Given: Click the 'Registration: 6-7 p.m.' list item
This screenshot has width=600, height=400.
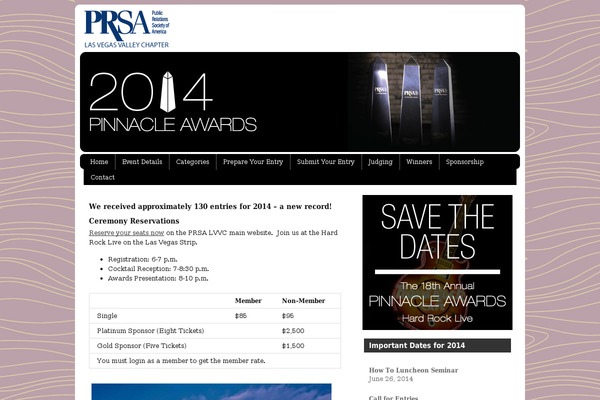Looking at the screenshot, I should (142, 259).
